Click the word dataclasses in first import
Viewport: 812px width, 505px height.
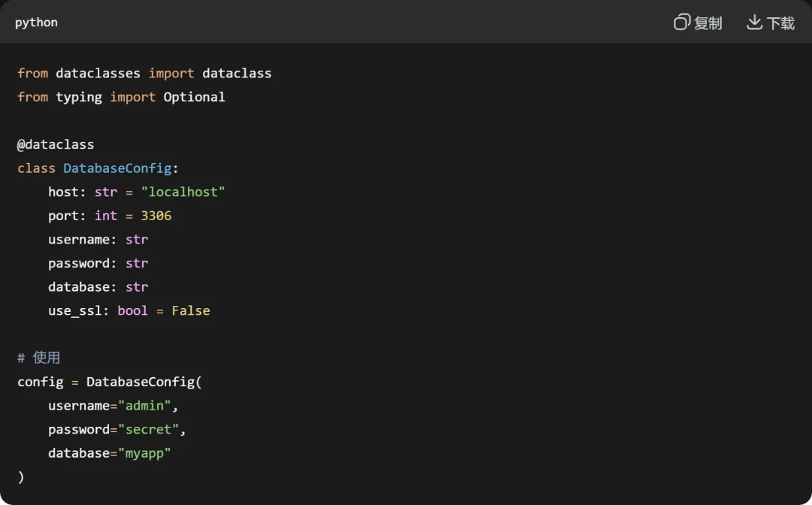click(98, 73)
